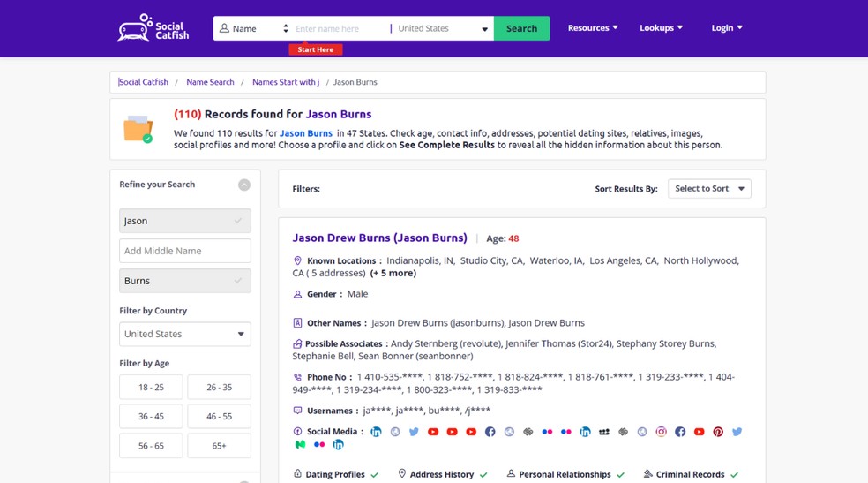Viewport: 868px width, 483px height.
Task: Open the Select to Sort dropdown
Action: 709,189
